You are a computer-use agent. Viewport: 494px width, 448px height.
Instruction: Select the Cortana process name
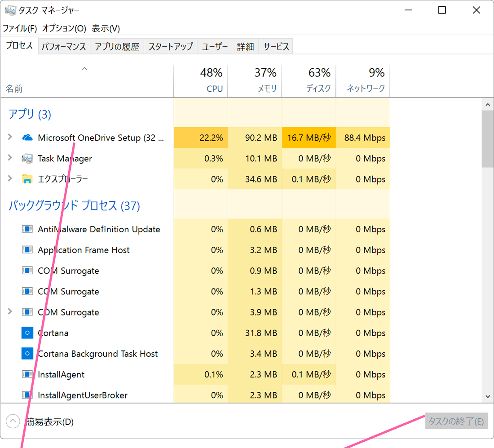(x=53, y=333)
